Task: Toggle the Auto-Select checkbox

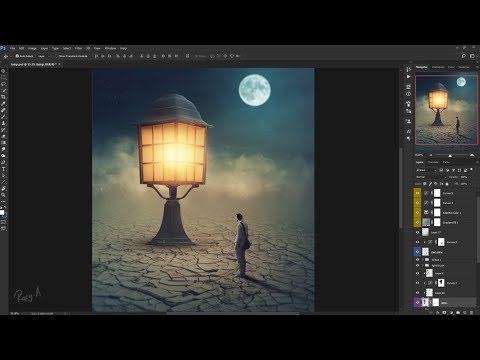Action: click(17, 56)
